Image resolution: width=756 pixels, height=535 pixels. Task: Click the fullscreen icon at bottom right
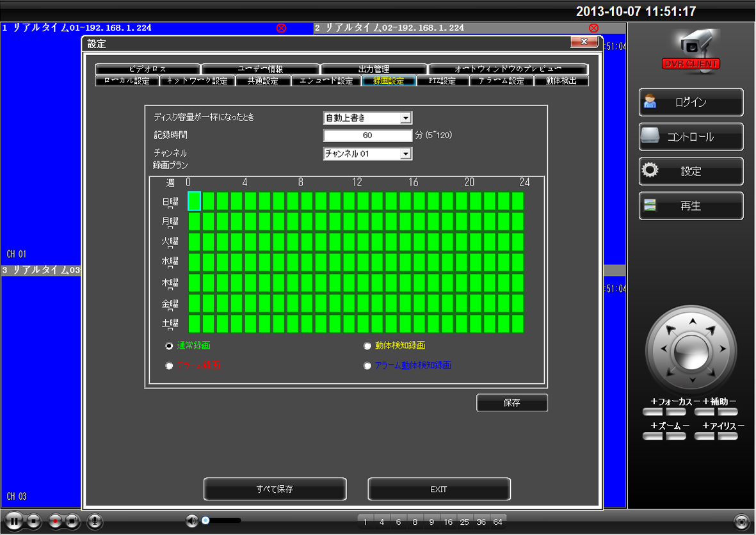coord(741,521)
